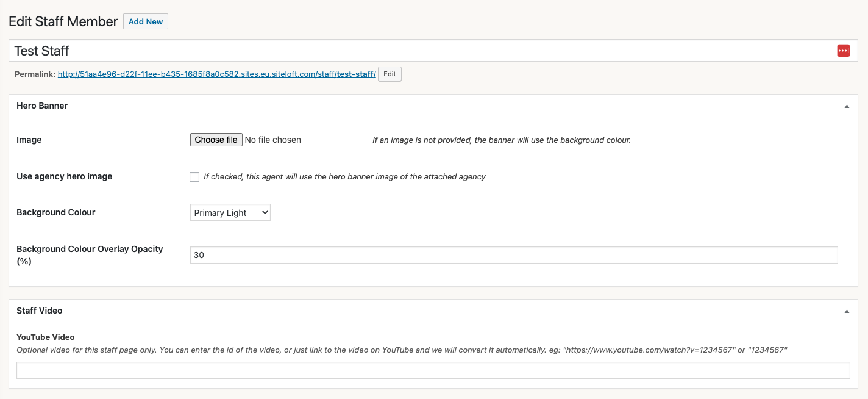
Task: Click the Background Colour Overlay Opacity field
Action: click(x=514, y=254)
